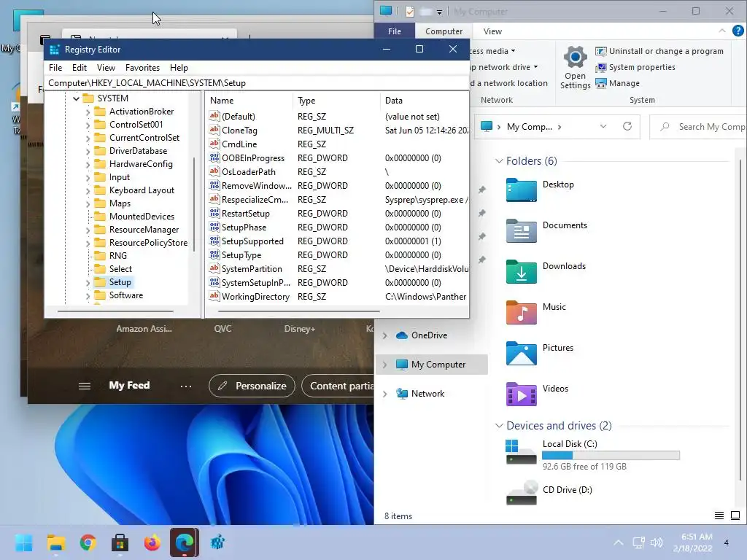Open the Videos folder icon
The height and width of the screenshot is (560, 747).
(x=521, y=394)
